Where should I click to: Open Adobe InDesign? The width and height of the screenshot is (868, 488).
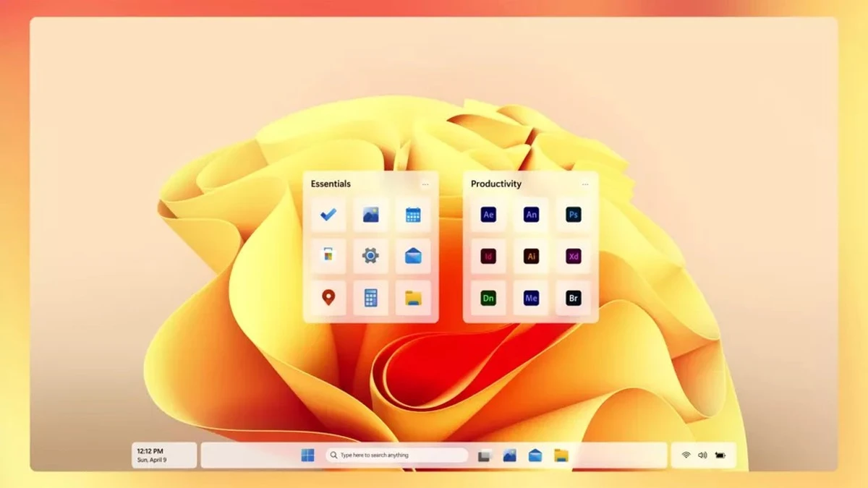tap(488, 257)
